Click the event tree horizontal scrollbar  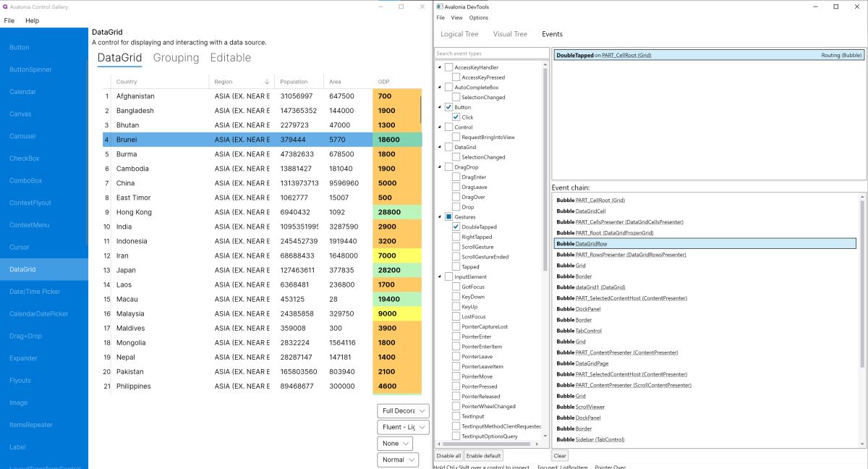pos(488,444)
